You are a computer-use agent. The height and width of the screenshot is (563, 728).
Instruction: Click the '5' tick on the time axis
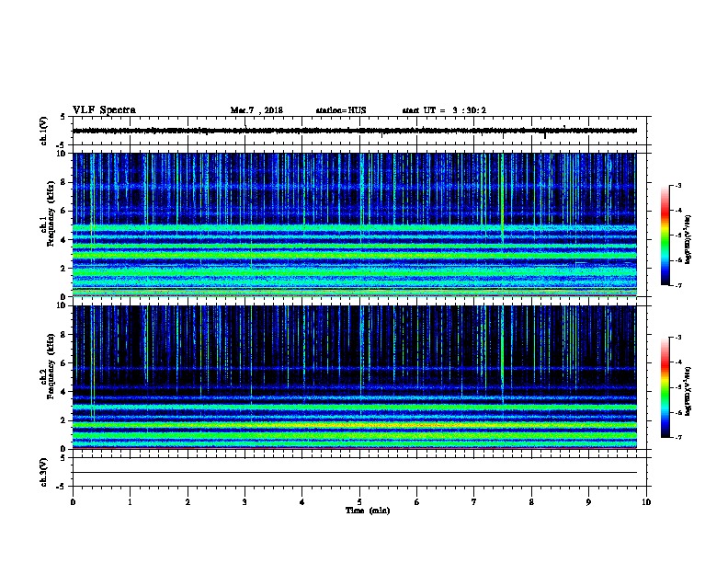pos(359,502)
